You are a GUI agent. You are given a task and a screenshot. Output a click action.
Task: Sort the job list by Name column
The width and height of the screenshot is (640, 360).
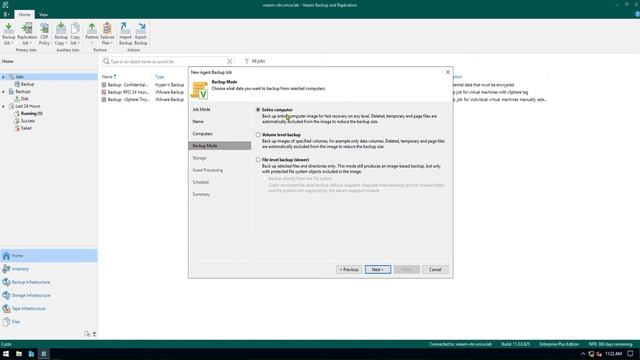click(109, 77)
